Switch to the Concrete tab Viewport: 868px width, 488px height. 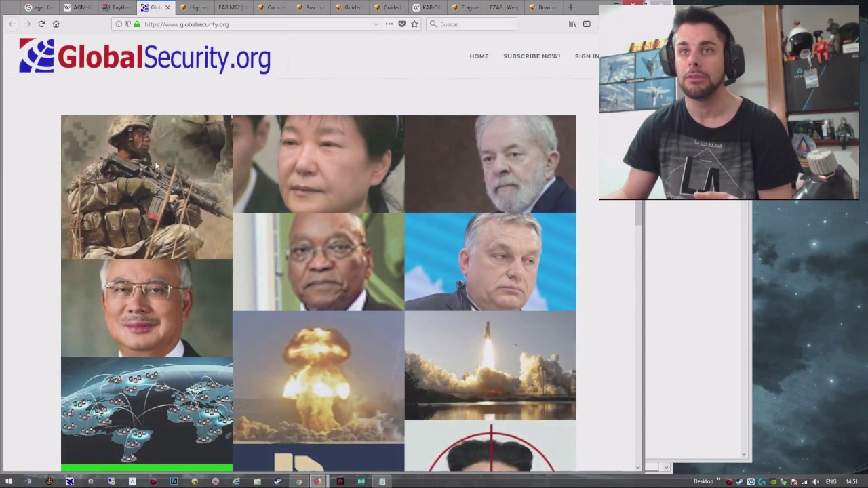(273, 7)
